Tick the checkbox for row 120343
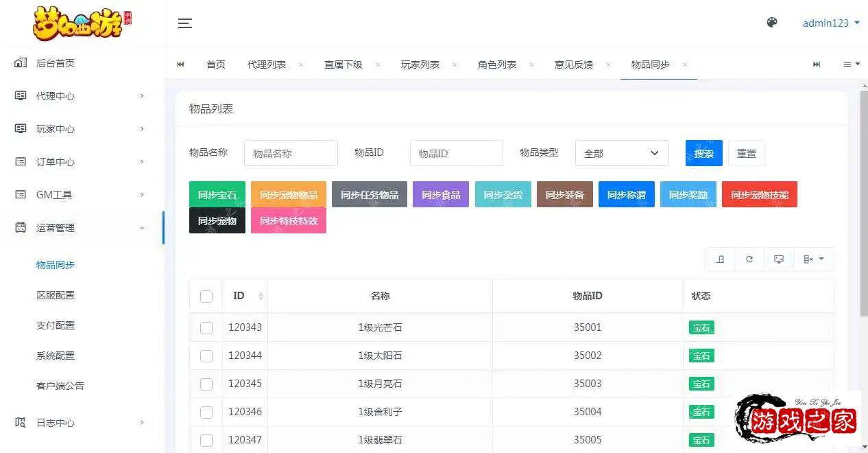 click(206, 328)
